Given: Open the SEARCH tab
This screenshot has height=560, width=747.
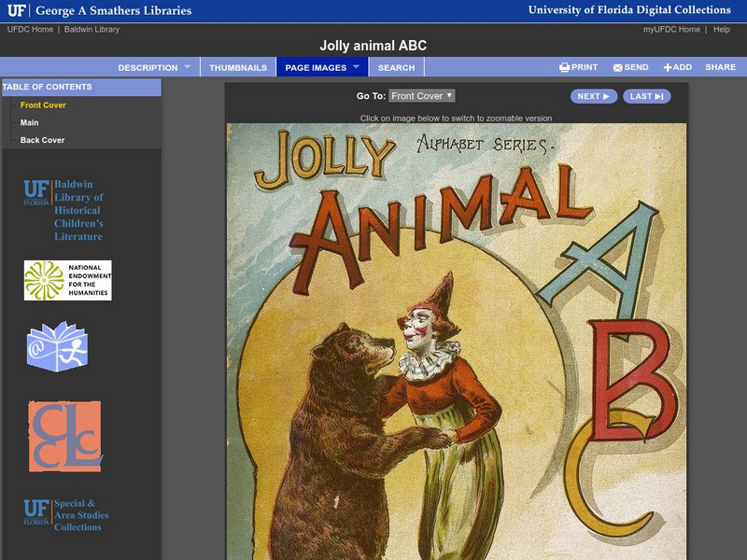Looking at the screenshot, I should (x=396, y=67).
